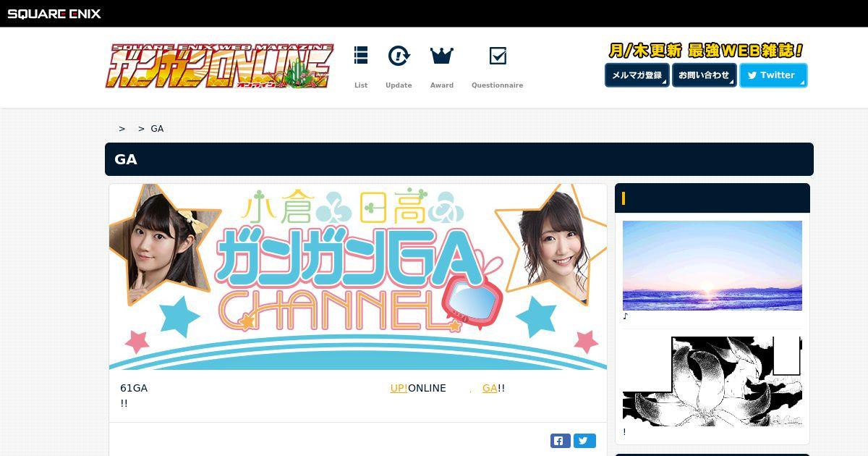Click the SQUARE ENIX logo

click(x=54, y=14)
